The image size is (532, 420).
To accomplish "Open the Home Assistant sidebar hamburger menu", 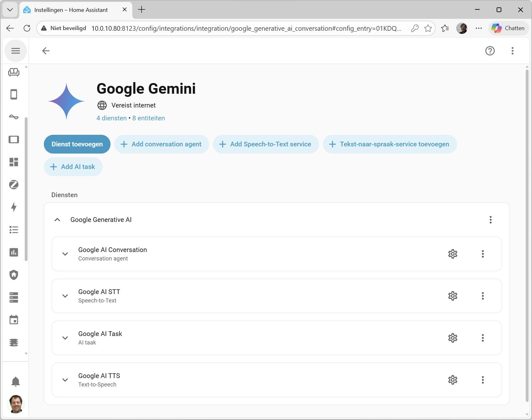I will [x=16, y=51].
